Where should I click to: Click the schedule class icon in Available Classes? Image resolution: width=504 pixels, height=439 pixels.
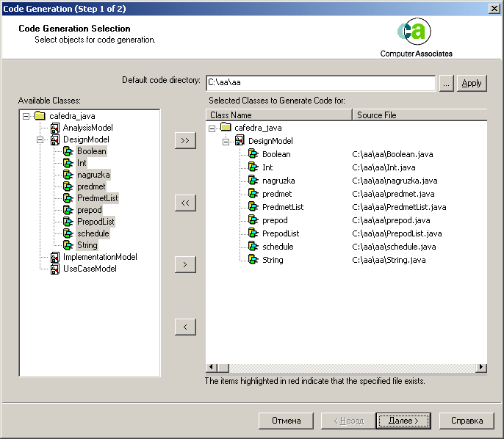coord(68,233)
